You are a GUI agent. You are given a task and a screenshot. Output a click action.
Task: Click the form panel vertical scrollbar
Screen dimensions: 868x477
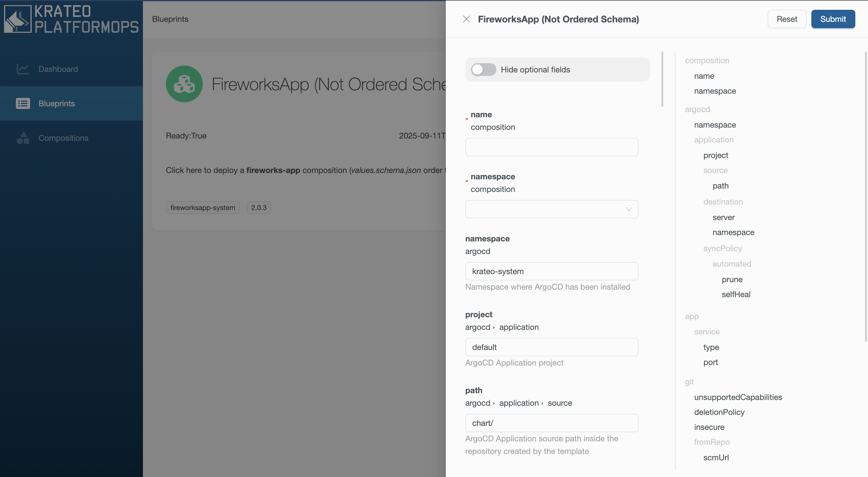tap(662, 79)
